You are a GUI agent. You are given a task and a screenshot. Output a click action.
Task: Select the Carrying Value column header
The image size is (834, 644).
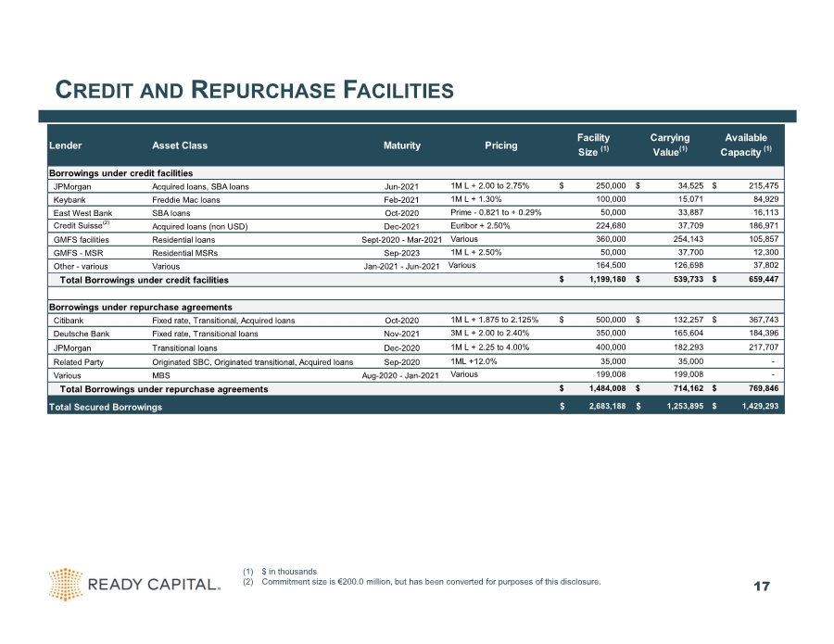[670, 145]
